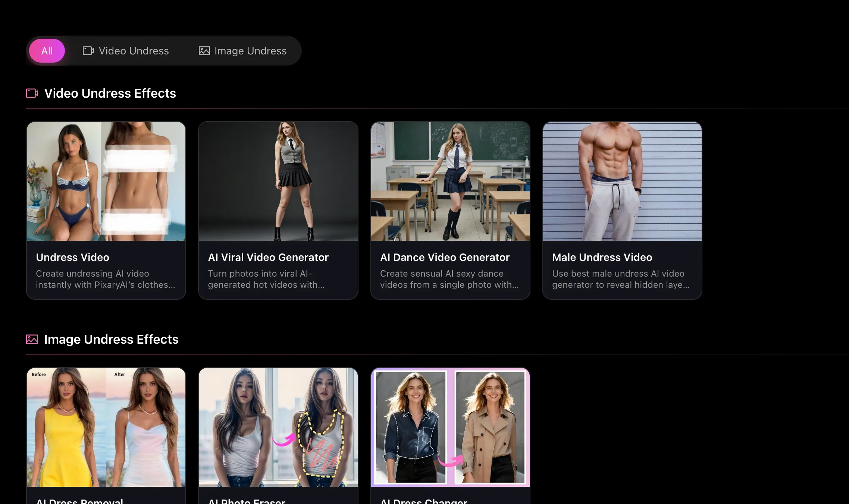Click description starting 'Create undressing AI video'
849x504 pixels.
(x=106, y=279)
